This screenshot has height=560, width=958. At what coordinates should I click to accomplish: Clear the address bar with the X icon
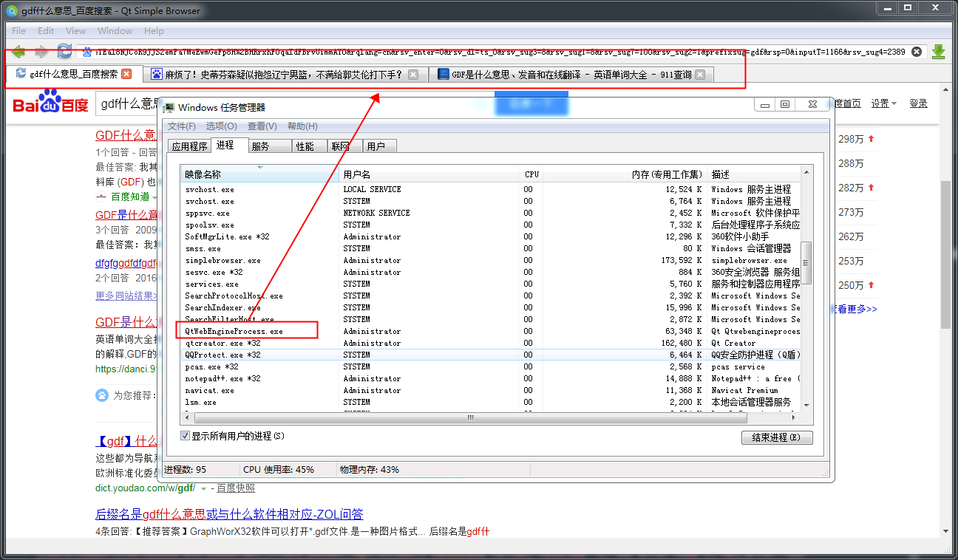pos(917,52)
